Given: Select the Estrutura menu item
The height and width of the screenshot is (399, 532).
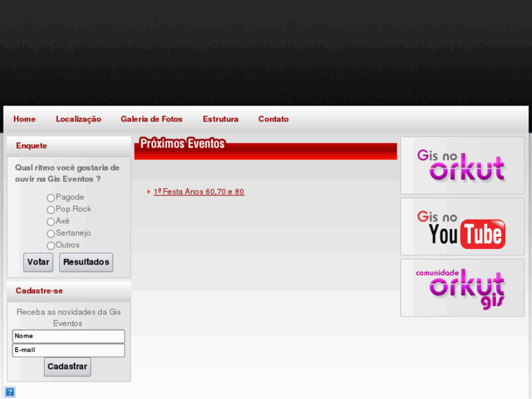Looking at the screenshot, I should [x=220, y=119].
